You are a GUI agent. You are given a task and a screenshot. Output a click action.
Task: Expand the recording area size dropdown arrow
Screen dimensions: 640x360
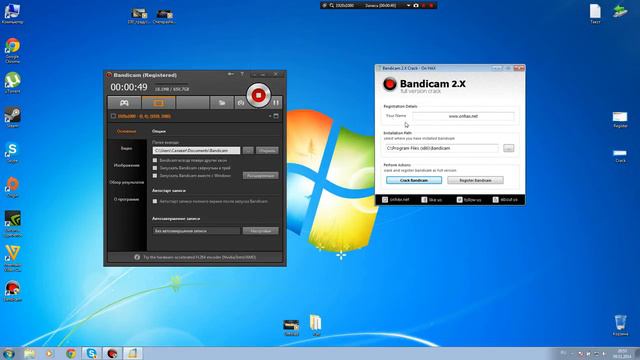[x=270, y=116]
